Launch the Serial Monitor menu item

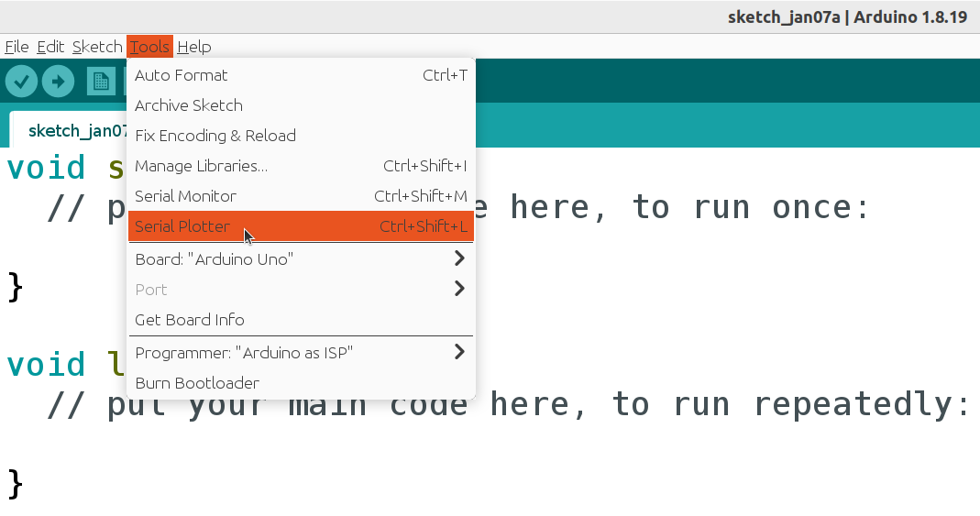(x=302, y=196)
